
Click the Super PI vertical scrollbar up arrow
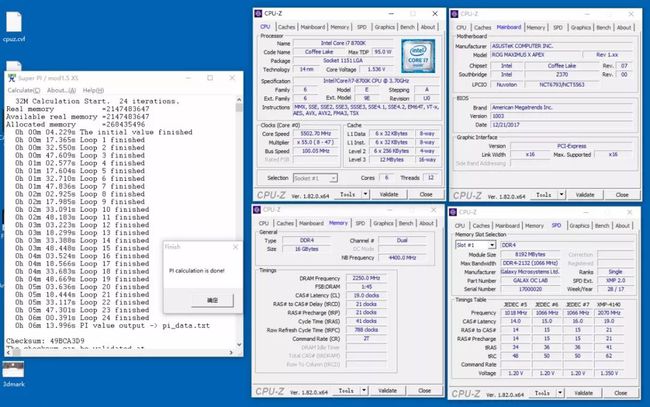pyautogui.click(x=239, y=100)
